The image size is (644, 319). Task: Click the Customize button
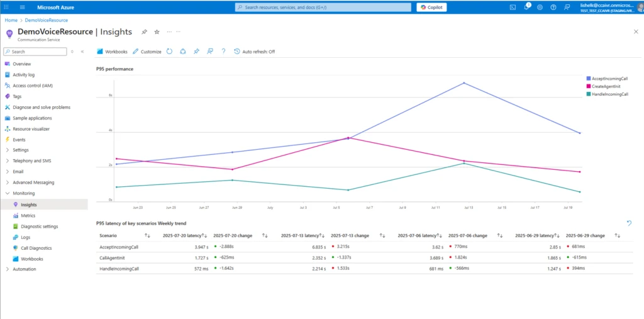tap(147, 52)
